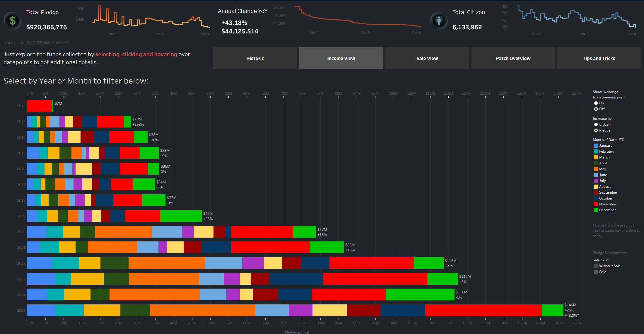Click the 2025 November red bar segment
Screen dimensions: 644x334
tap(483, 310)
